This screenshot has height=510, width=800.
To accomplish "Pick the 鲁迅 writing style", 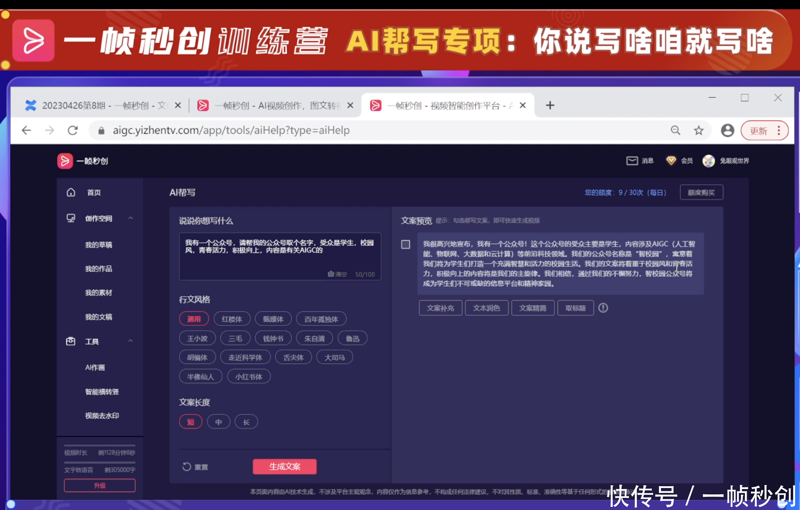I will pyautogui.click(x=353, y=338).
